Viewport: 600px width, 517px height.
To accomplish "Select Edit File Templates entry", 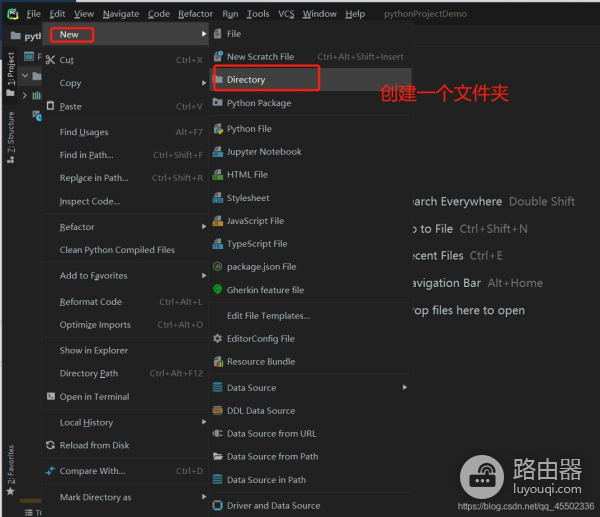I will pos(311,316).
